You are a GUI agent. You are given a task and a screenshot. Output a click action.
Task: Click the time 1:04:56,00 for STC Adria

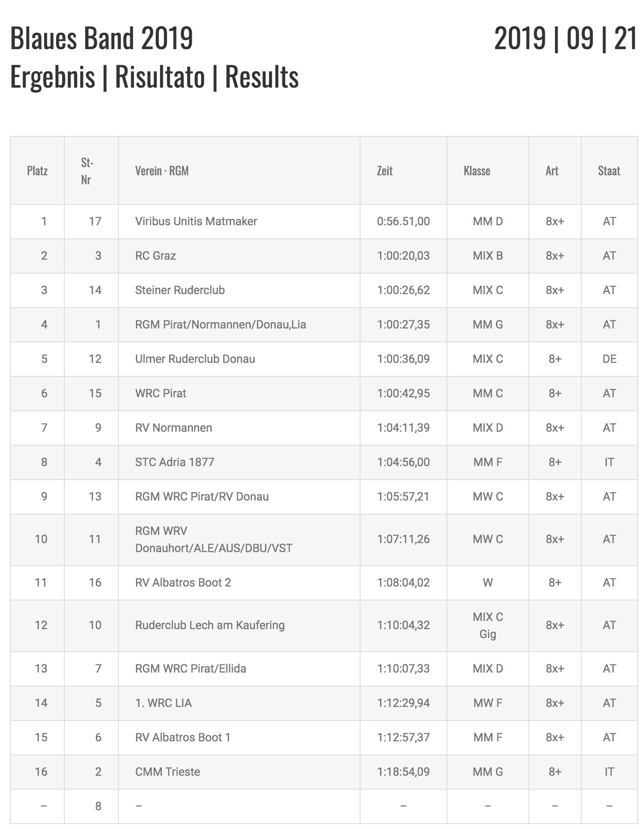(x=404, y=462)
